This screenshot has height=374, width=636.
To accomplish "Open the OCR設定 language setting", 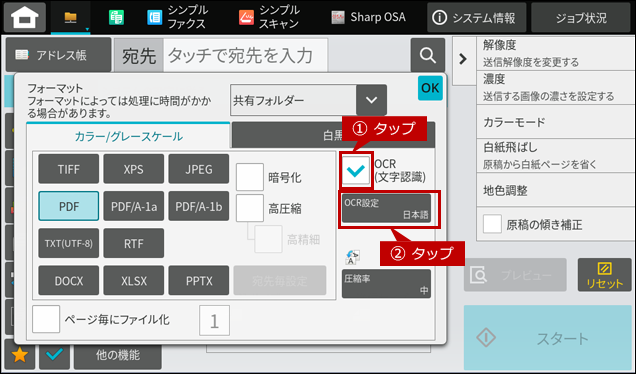I will [386, 208].
